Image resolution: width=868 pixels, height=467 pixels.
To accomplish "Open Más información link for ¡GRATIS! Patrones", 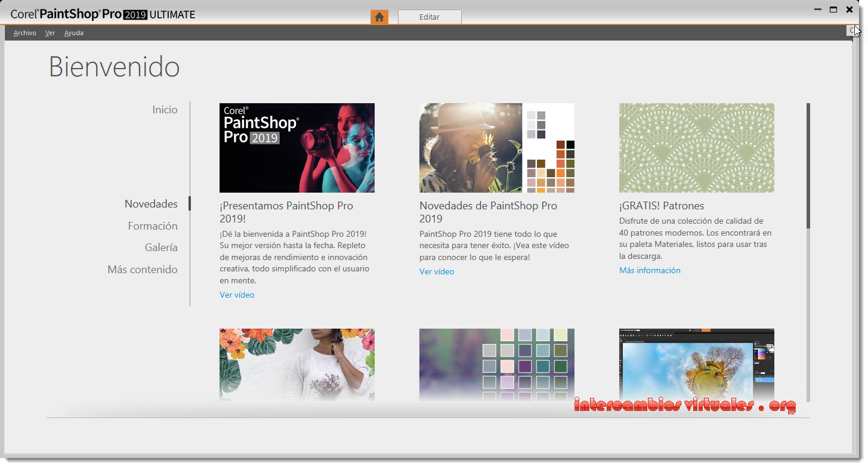I will [x=650, y=270].
